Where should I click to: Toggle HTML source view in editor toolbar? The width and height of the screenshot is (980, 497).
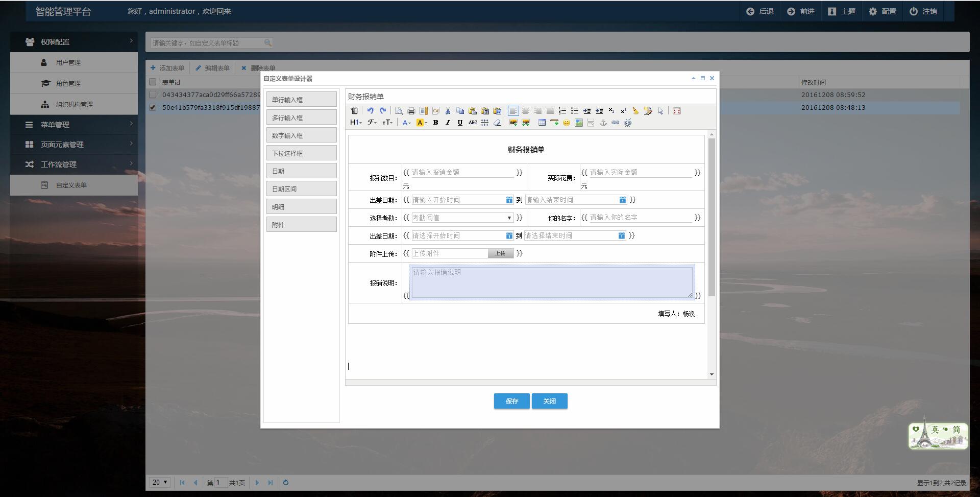pyautogui.click(x=354, y=111)
